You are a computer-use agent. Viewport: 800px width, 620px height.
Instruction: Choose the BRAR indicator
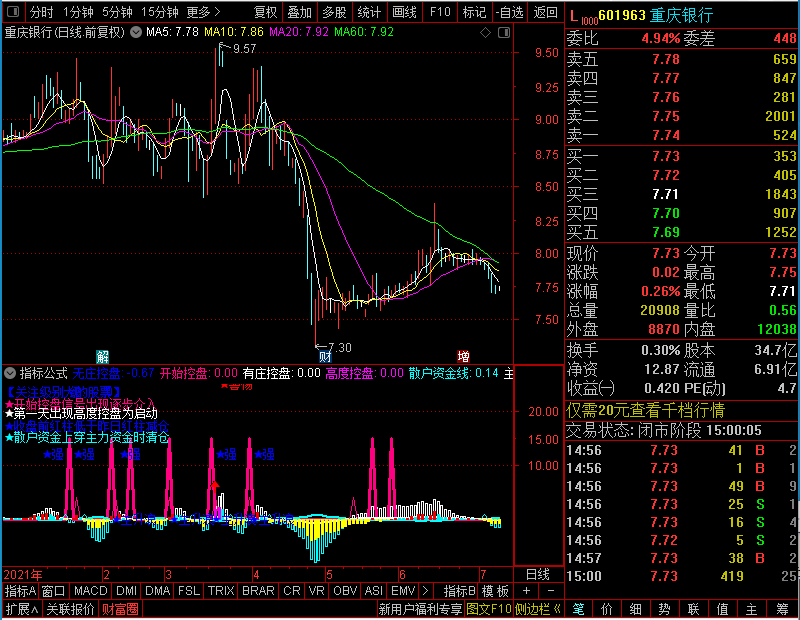[258, 591]
